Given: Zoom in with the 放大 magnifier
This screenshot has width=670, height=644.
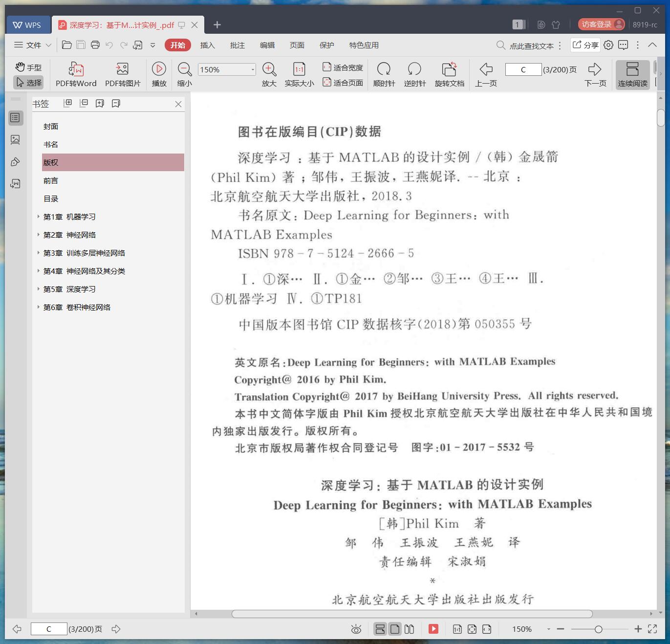Looking at the screenshot, I should (x=269, y=74).
